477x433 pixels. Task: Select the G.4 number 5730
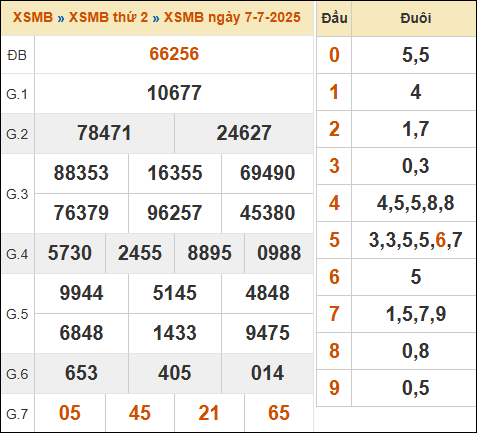click(70, 253)
